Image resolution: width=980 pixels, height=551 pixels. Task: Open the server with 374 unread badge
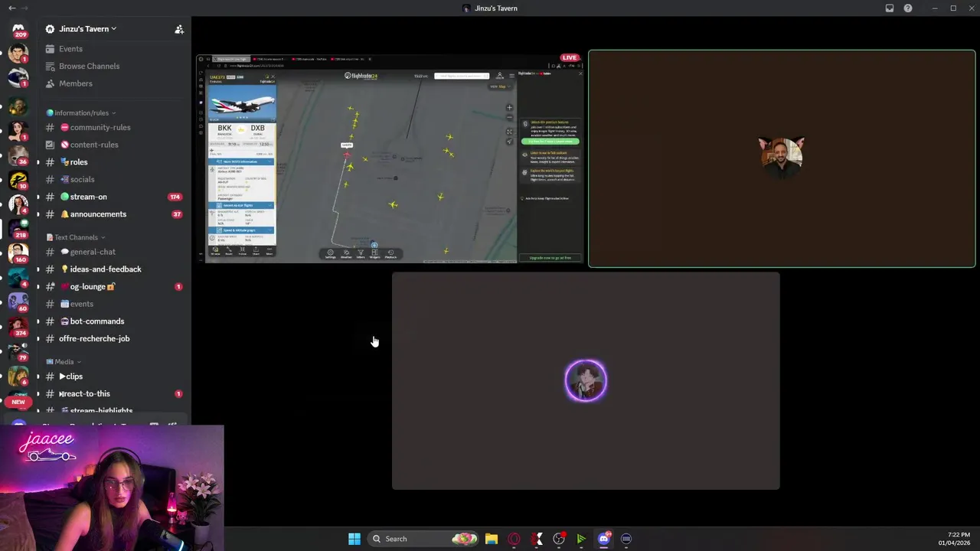click(18, 326)
